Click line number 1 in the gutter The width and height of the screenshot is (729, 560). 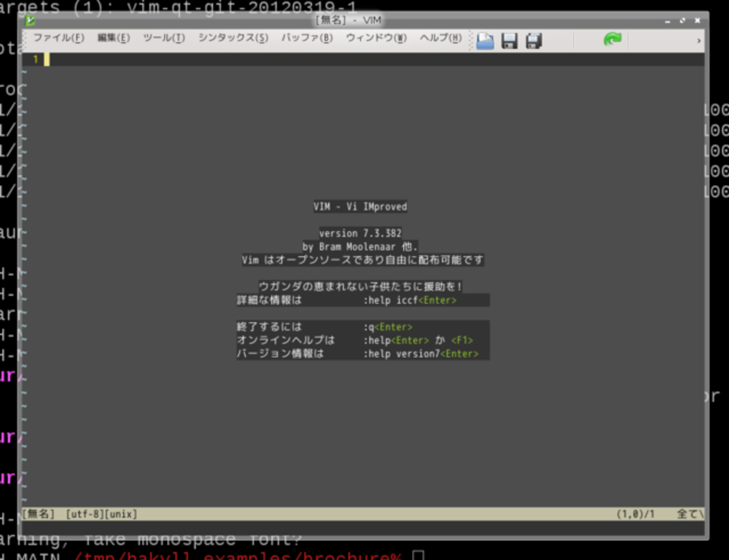click(35, 59)
